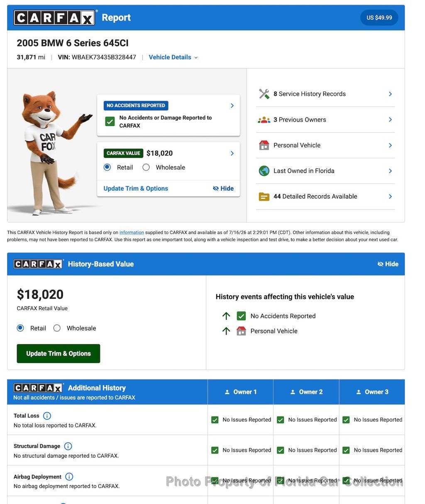
Task: Click the globe icon for Last Owned in Florida
Action: pos(264,171)
